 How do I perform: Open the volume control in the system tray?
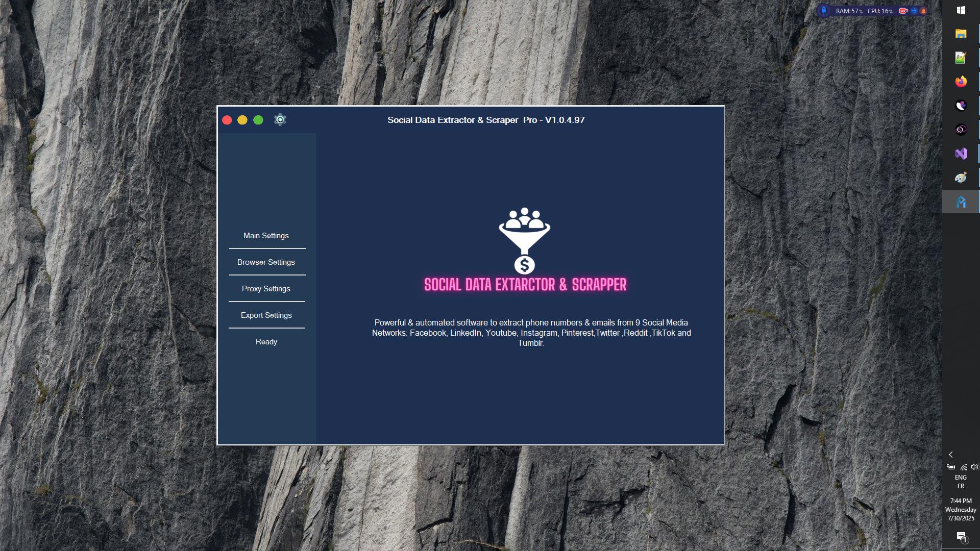pos(974,467)
